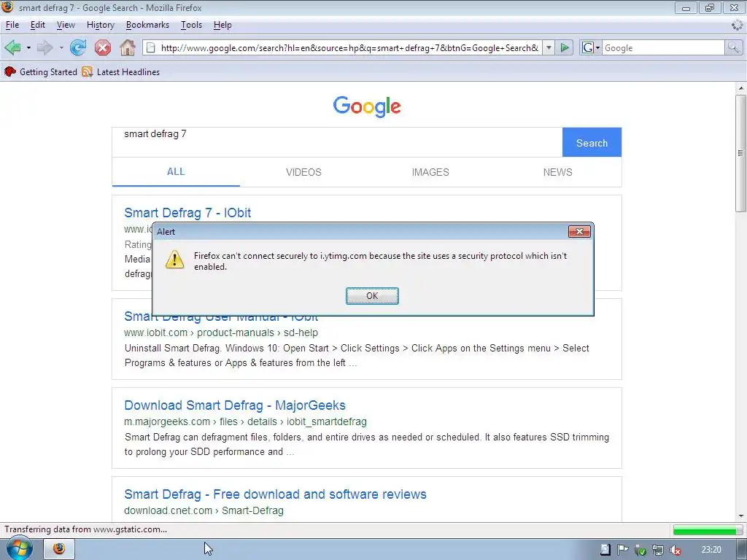Open the Tools menu

[192, 25]
